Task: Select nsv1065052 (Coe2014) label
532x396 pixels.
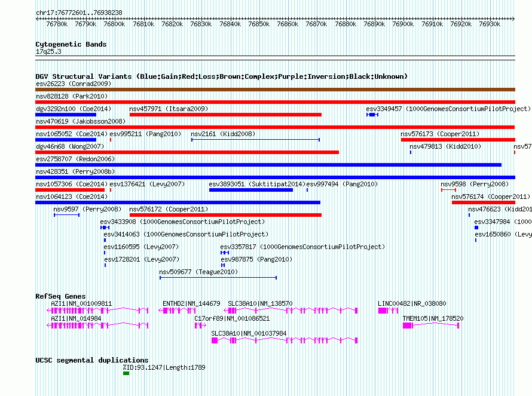Action: 72,134
